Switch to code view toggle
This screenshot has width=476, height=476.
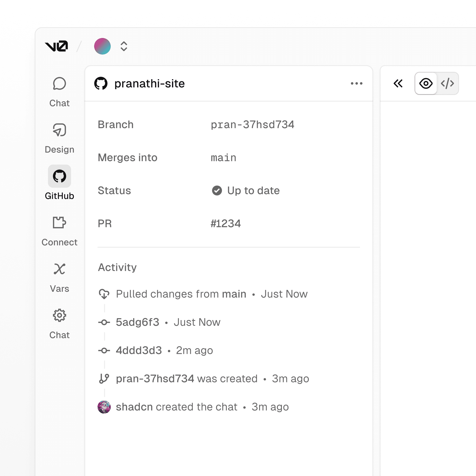(x=447, y=83)
